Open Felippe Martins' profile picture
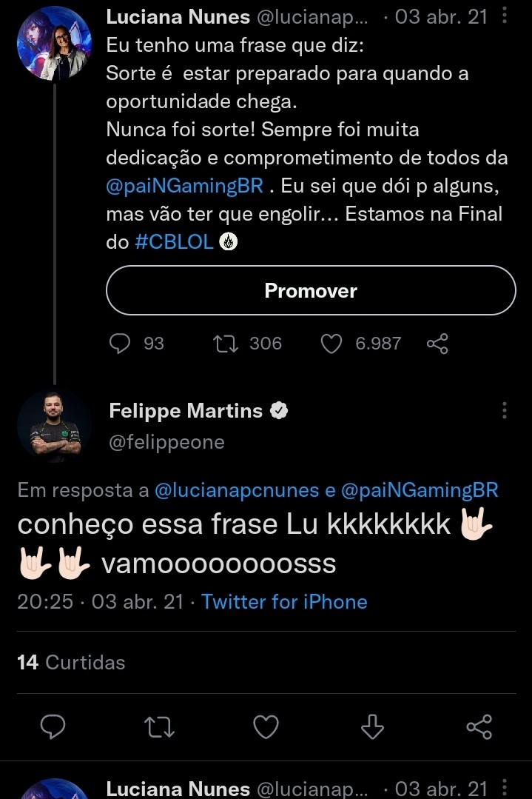The width and height of the screenshot is (532, 799). point(54,426)
